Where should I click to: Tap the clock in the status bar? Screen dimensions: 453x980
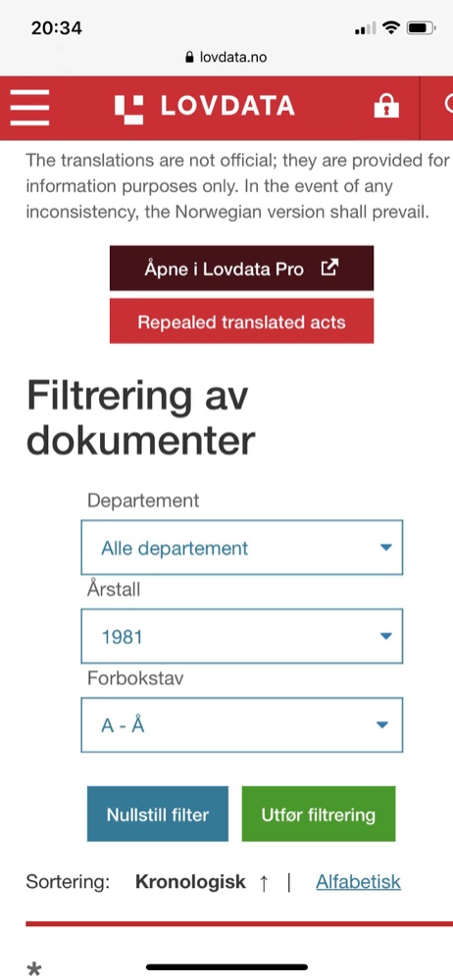[56, 28]
